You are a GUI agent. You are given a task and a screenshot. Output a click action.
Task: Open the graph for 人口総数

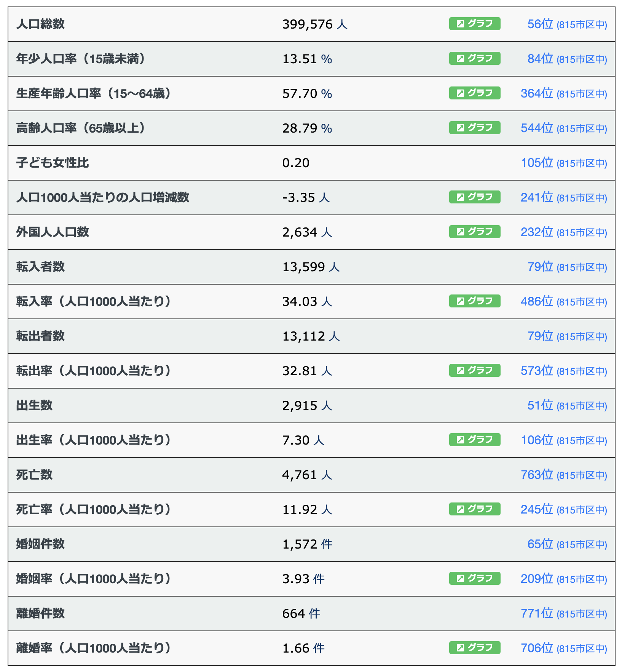(x=474, y=24)
